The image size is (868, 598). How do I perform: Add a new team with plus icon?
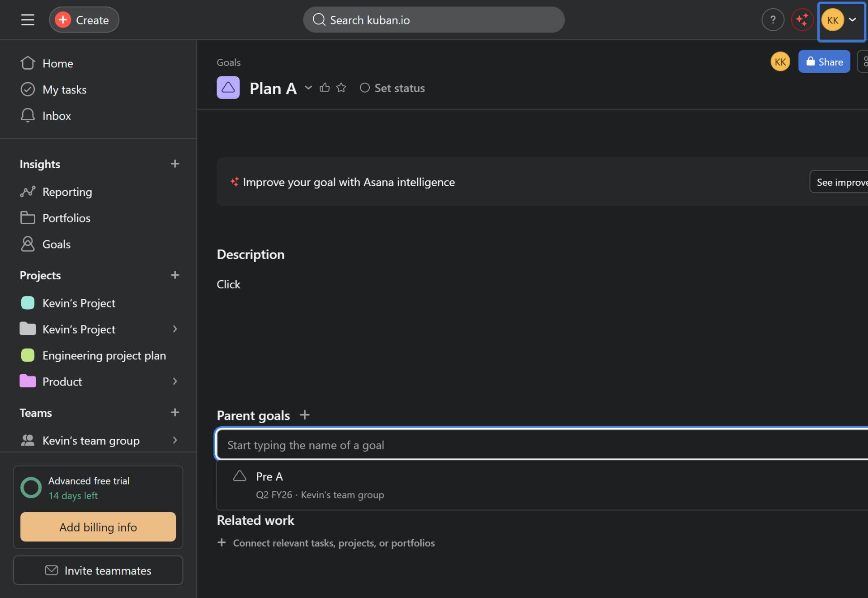point(175,412)
